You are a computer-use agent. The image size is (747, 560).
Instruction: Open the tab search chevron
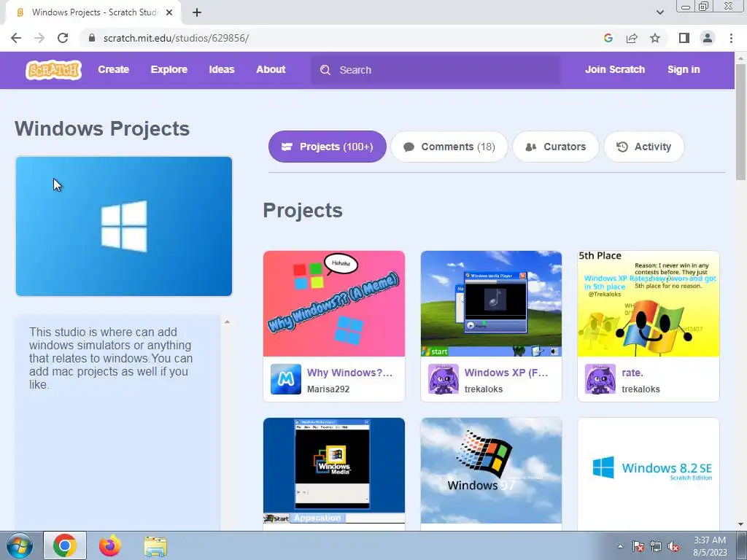pos(659,12)
